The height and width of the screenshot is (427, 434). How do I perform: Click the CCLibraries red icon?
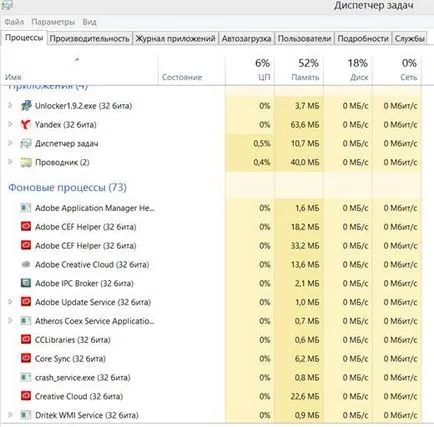(26, 340)
